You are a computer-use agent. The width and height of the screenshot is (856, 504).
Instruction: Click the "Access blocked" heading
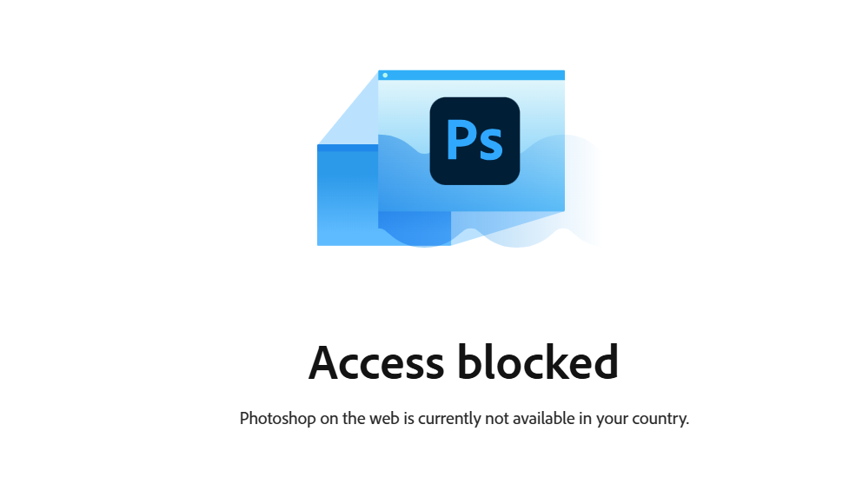click(463, 362)
